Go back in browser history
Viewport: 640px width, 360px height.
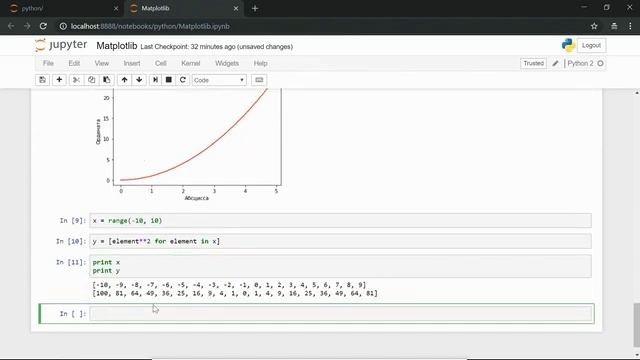11,26
